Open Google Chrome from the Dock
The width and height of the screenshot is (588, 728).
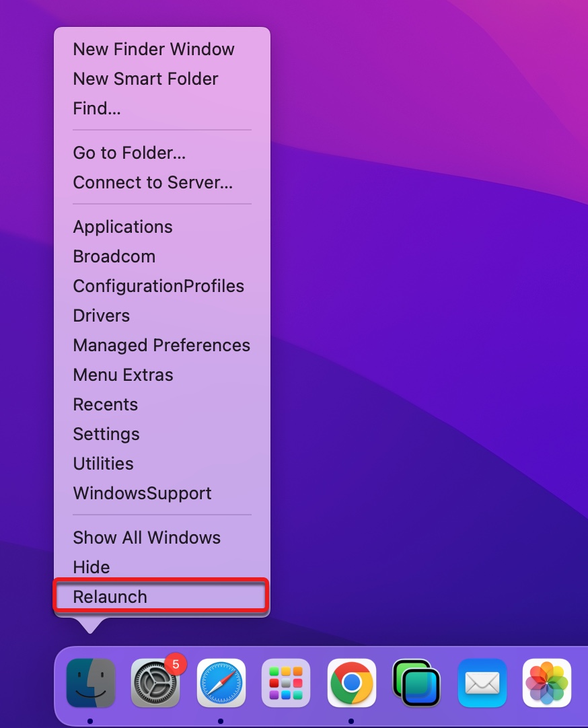351,683
